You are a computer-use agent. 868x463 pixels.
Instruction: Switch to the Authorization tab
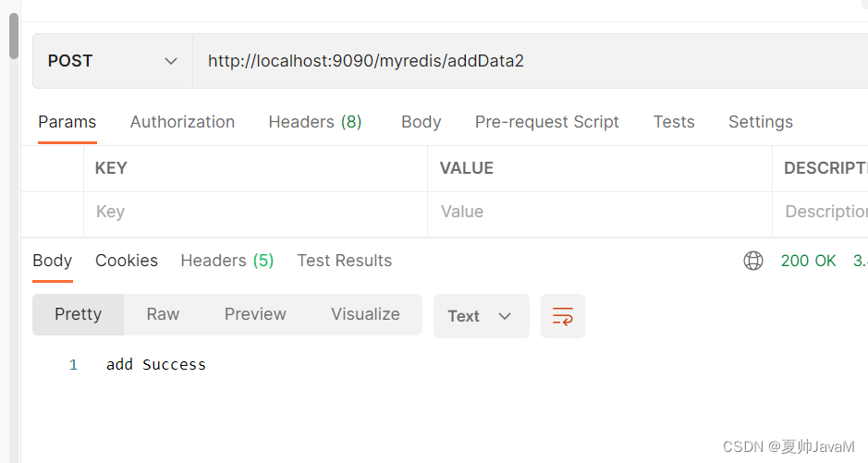point(182,122)
